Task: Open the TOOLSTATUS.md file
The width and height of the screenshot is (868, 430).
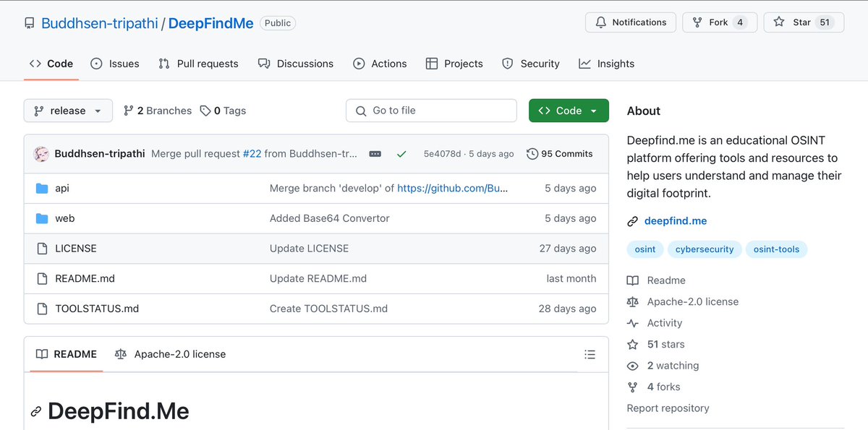Action: click(x=97, y=309)
